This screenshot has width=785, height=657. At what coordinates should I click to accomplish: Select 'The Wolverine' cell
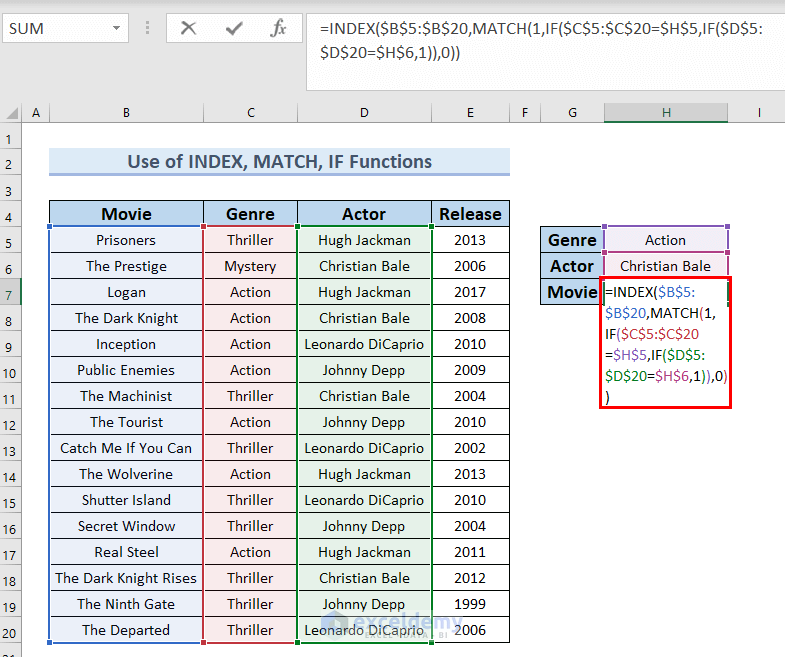[x=126, y=474]
